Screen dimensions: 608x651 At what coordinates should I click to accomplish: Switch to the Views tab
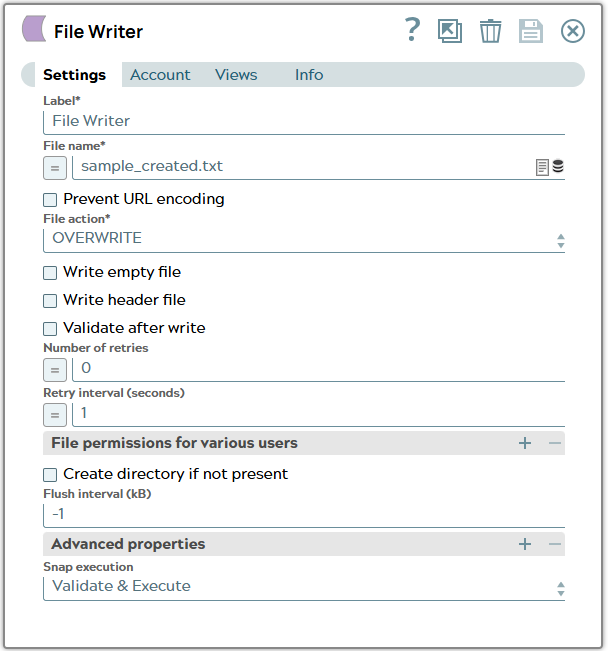(x=236, y=75)
